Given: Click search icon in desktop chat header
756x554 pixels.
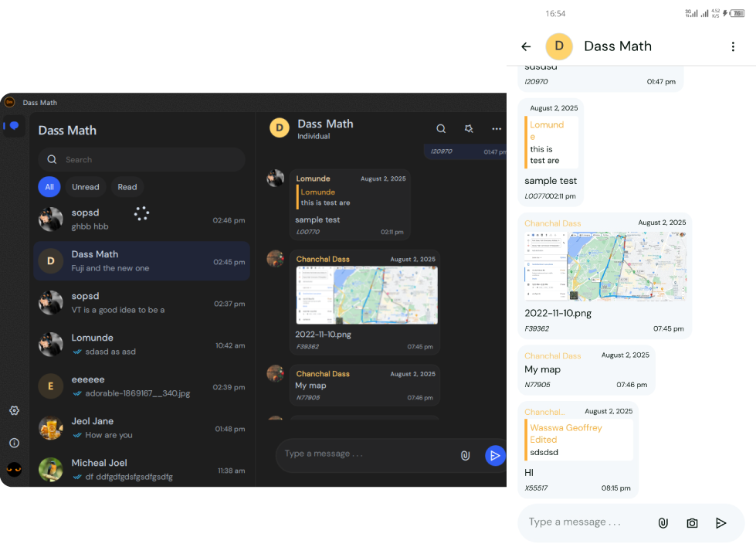Looking at the screenshot, I should [441, 129].
